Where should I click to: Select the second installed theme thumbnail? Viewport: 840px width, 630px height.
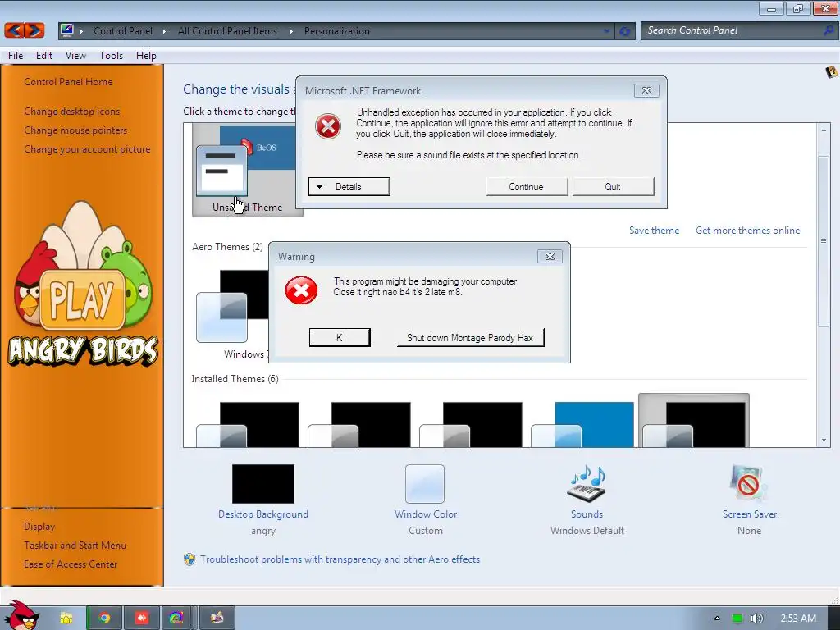pos(359,424)
